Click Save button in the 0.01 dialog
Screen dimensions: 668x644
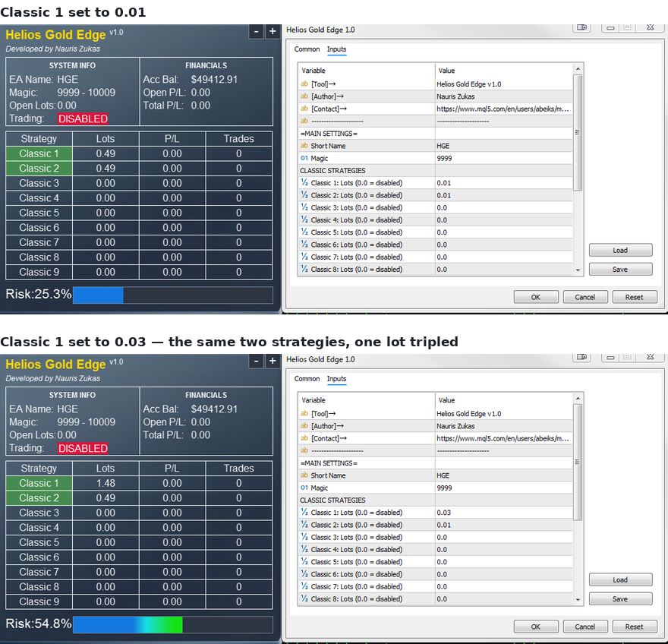[620, 270]
